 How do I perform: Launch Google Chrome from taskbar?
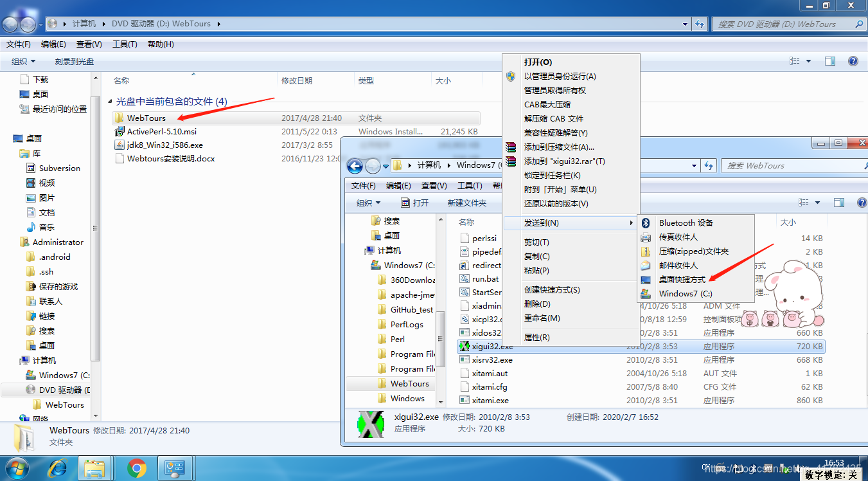(x=136, y=467)
